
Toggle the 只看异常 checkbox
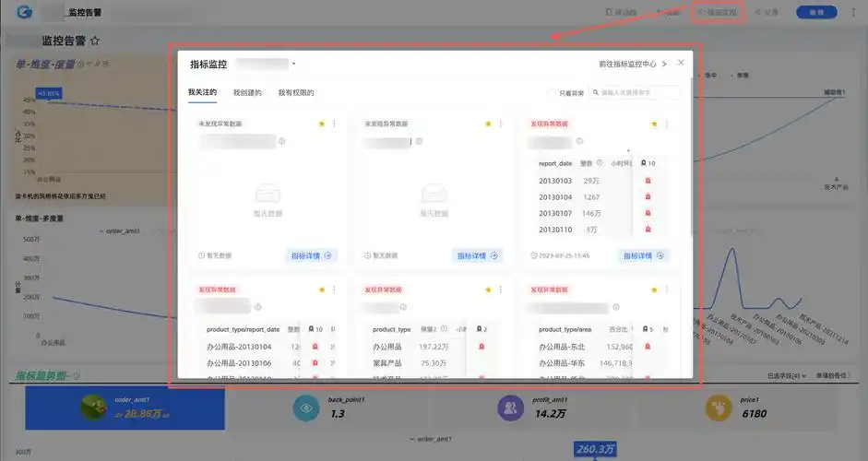coord(551,93)
